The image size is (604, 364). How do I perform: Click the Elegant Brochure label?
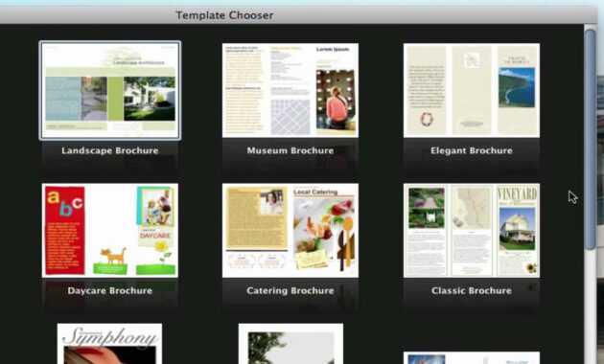[472, 150]
